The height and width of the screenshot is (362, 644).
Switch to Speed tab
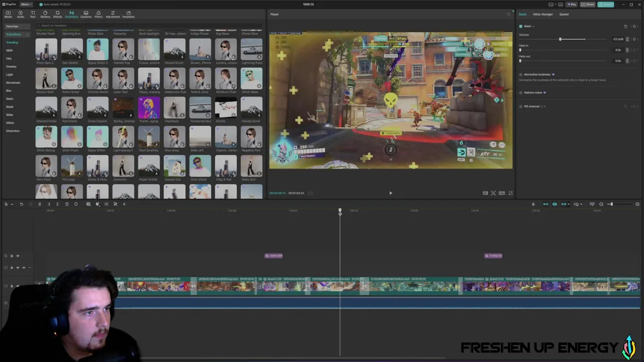(x=564, y=14)
